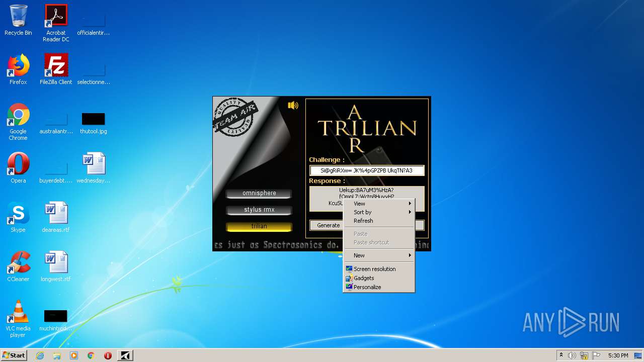Select the deareas.rtf document icon

click(x=56, y=217)
